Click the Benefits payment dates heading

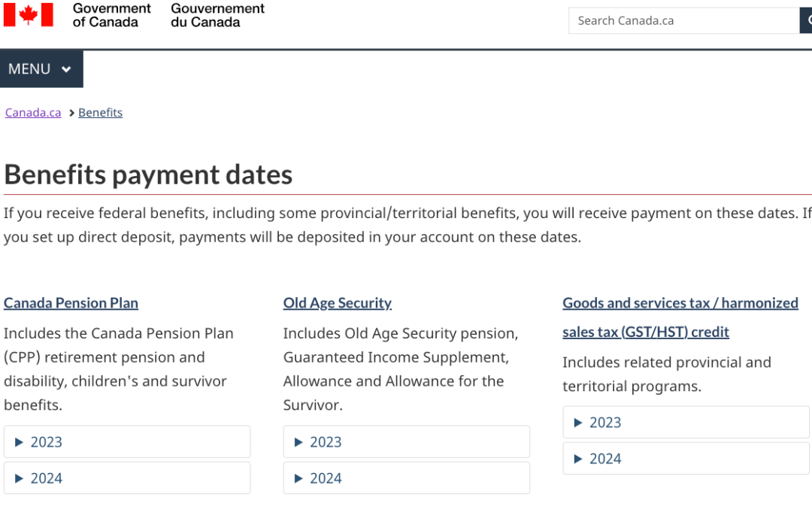pyautogui.click(x=148, y=175)
